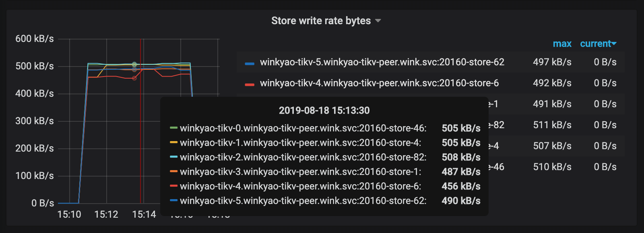
Task: Click the topmost hover point on the graph
Action: [x=134, y=64]
